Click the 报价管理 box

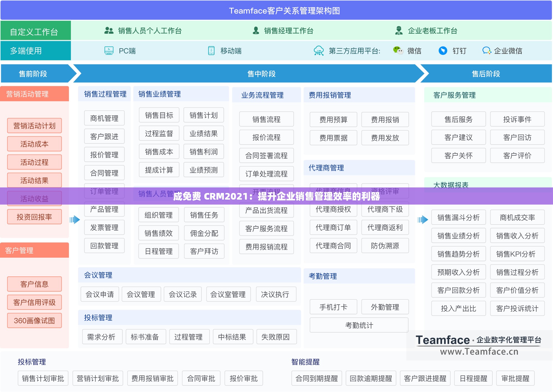(x=104, y=155)
